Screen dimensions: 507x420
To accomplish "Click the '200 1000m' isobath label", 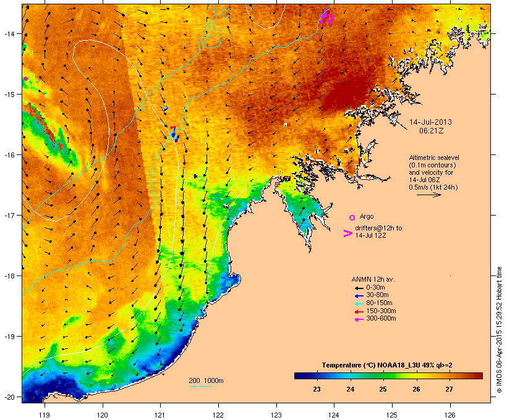I will (206, 380).
